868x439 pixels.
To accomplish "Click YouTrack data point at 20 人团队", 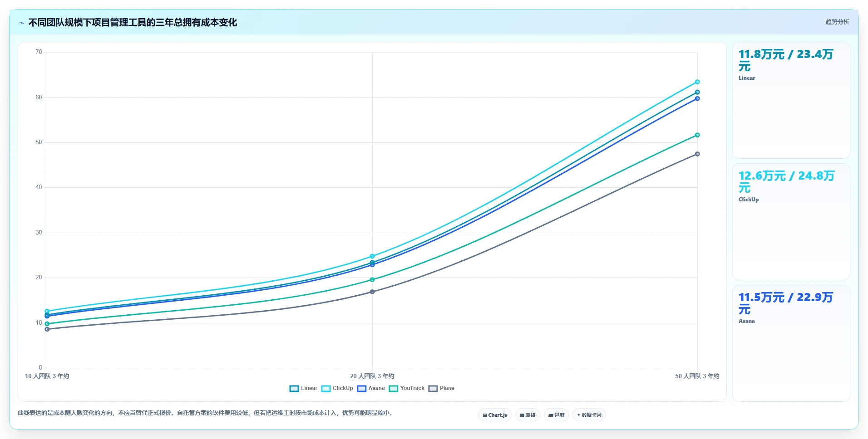I will point(372,280).
